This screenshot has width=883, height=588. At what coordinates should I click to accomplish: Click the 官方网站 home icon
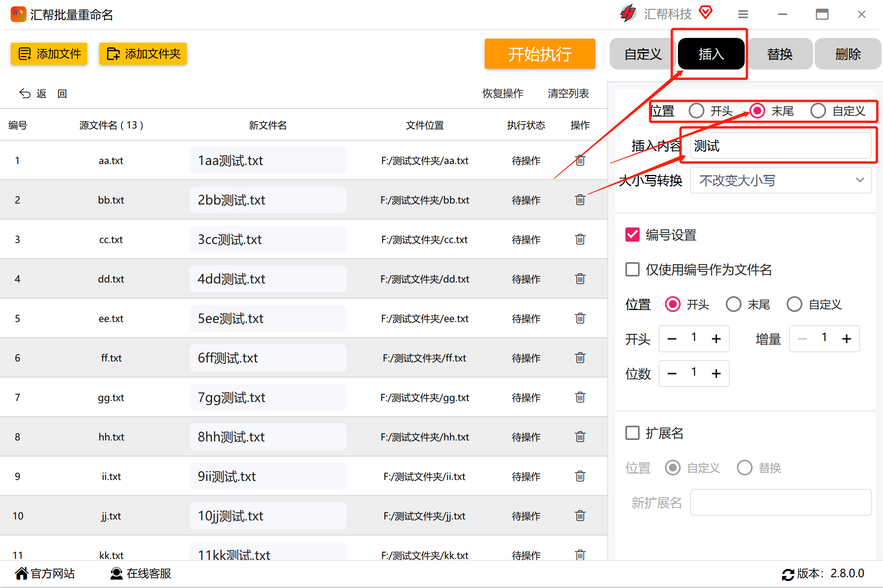click(x=22, y=573)
